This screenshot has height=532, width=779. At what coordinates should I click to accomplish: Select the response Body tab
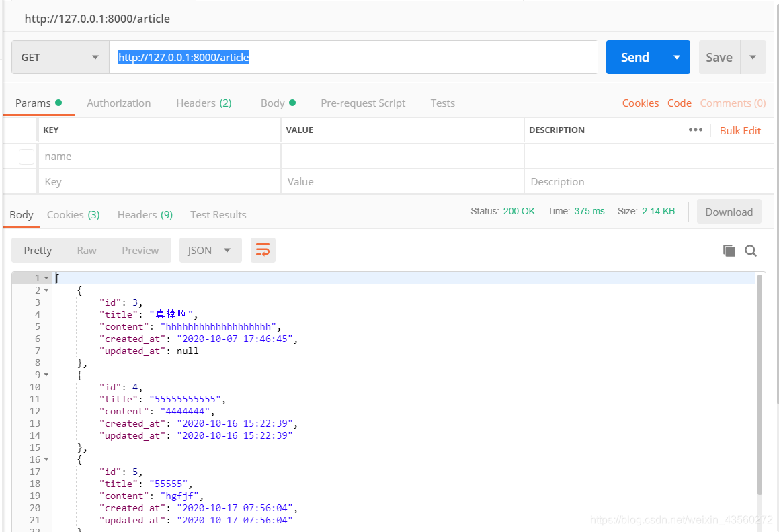[22, 214]
